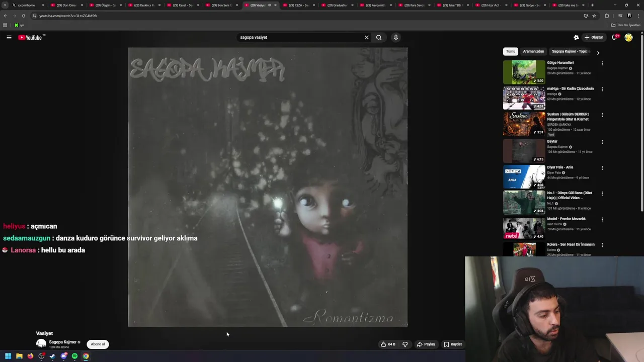
Task: Click the Paylaş share button
Action: [426, 344]
